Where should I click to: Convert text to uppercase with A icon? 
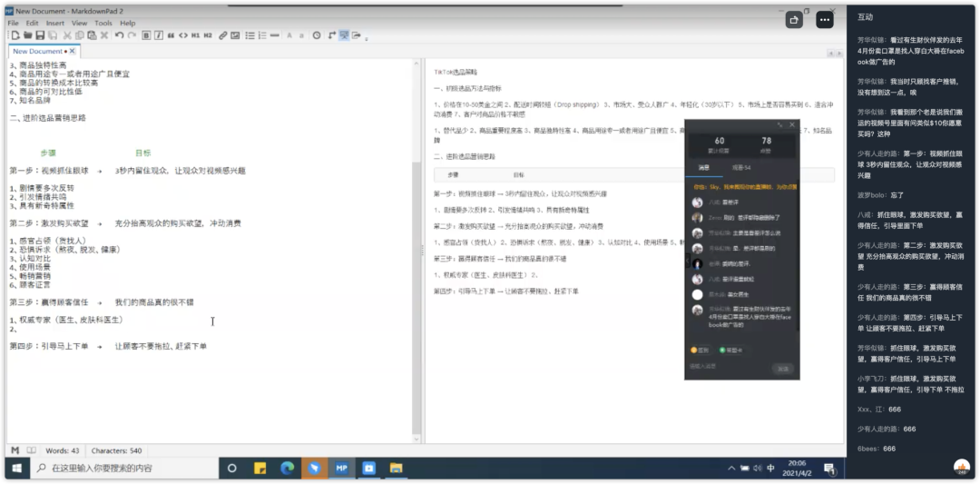tap(289, 35)
